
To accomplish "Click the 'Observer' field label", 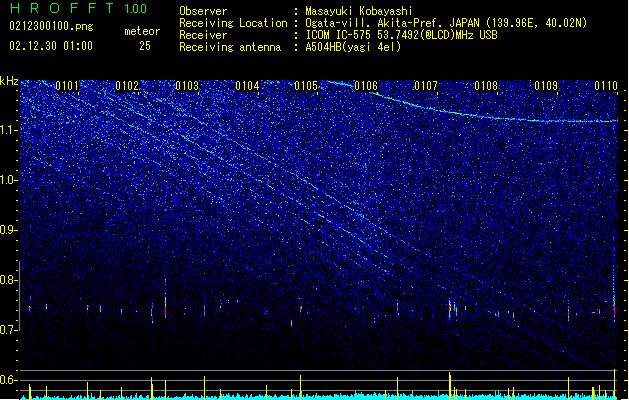I will click(203, 11).
